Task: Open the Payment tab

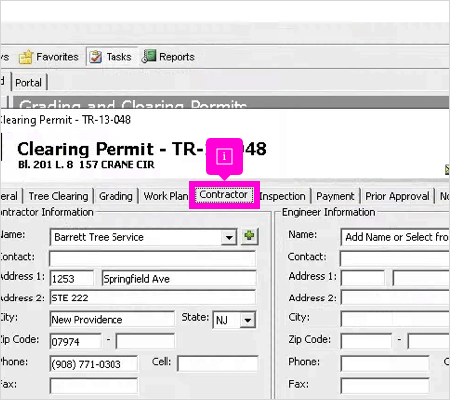Action: pyautogui.click(x=335, y=196)
